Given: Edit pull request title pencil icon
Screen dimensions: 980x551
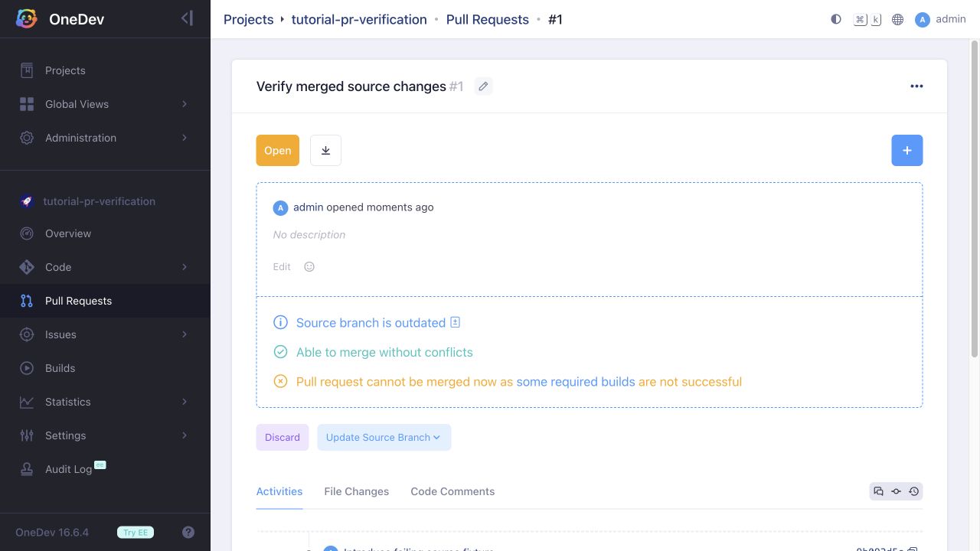Looking at the screenshot, I should point(483,86).
